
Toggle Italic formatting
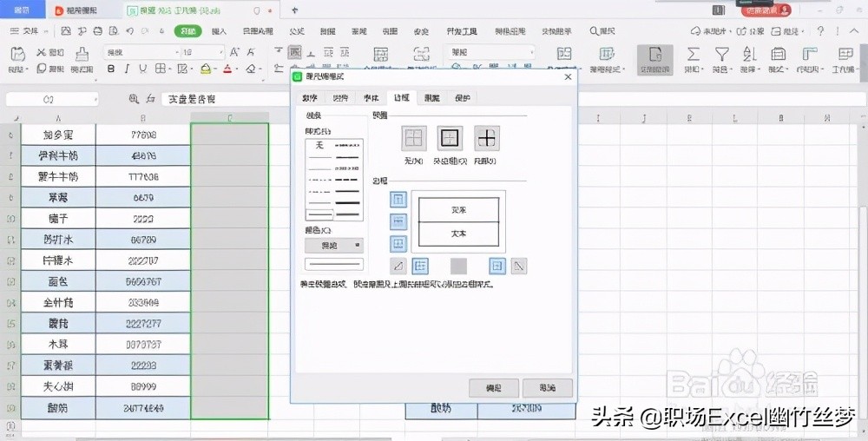tap(127, 69)
